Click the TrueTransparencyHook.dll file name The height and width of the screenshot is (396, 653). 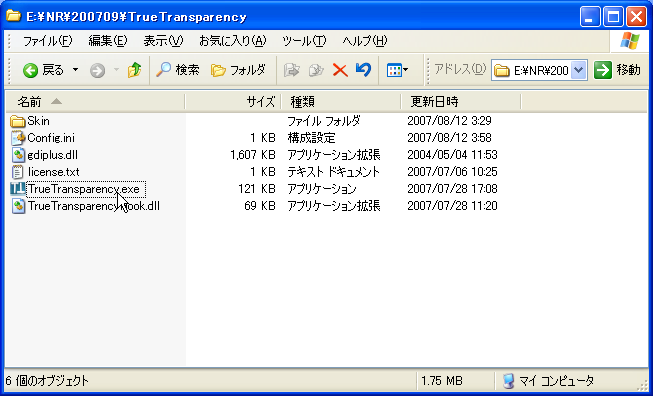point(94,206)
